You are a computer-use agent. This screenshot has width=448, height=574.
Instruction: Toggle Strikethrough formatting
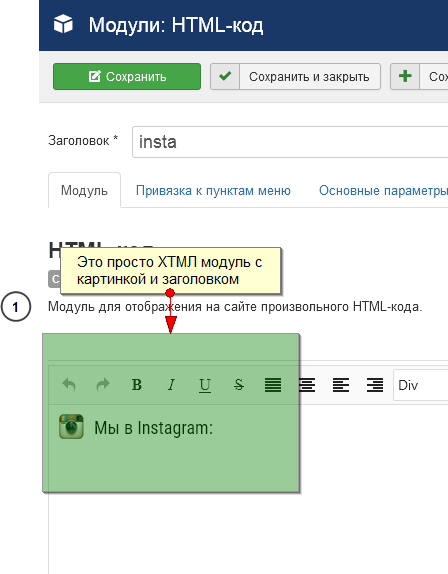[239, 385]
